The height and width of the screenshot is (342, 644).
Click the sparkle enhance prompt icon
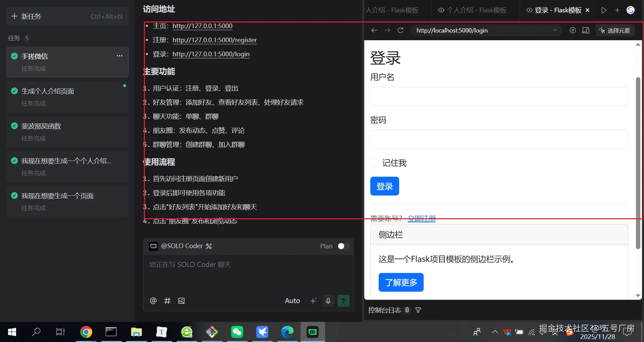313,301
